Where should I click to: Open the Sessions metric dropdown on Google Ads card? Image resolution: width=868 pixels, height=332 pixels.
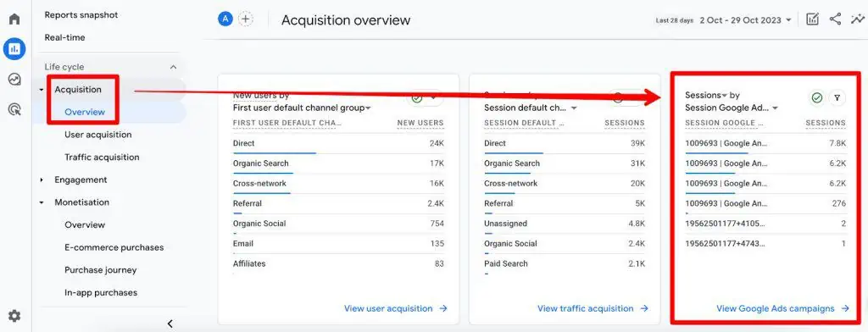pyautogui.click(x=706, y=95)
